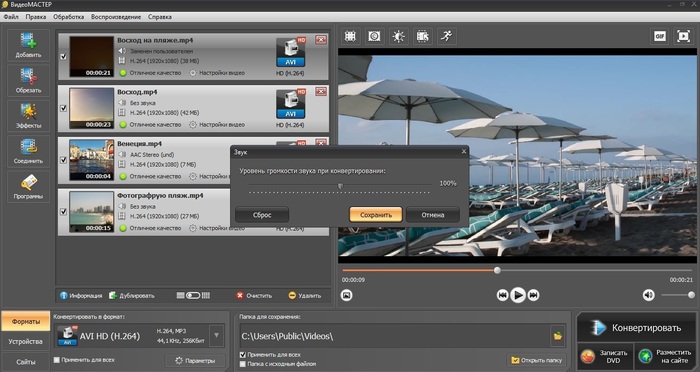Image resolution: width=700 pixels, height=372 pixels.
Task: Click Дублировать to duplicate the video
Action: (x=132, y=296)
